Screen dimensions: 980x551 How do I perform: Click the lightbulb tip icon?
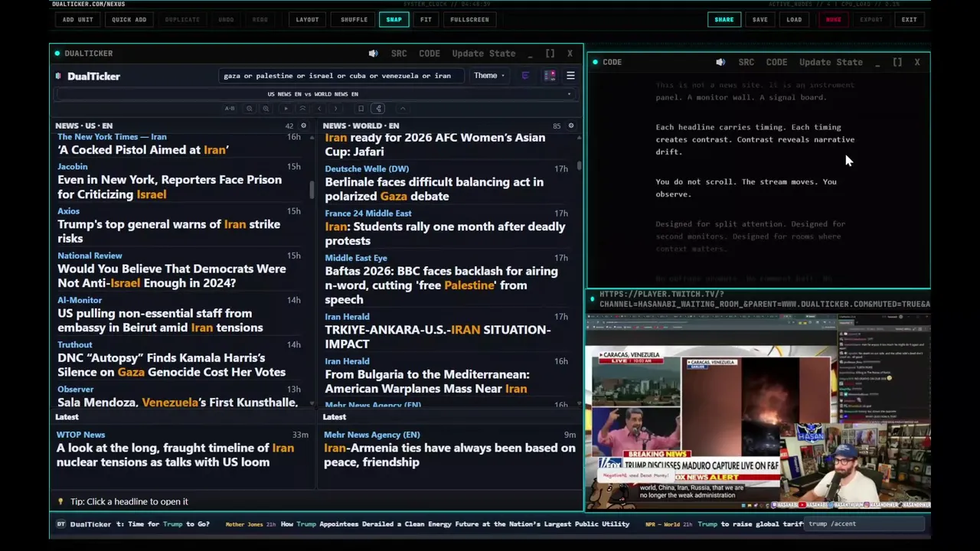click(x=60, y=501)
